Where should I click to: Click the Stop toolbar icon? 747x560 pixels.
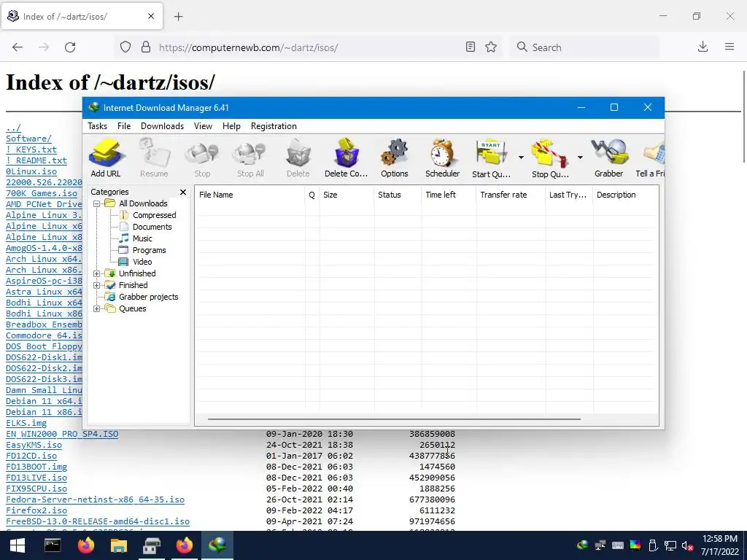[202, 158]
